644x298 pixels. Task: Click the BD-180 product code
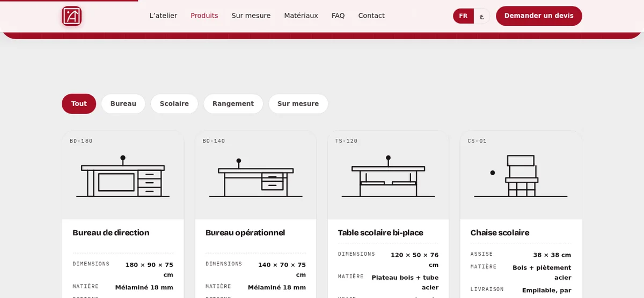click(81, 141)
